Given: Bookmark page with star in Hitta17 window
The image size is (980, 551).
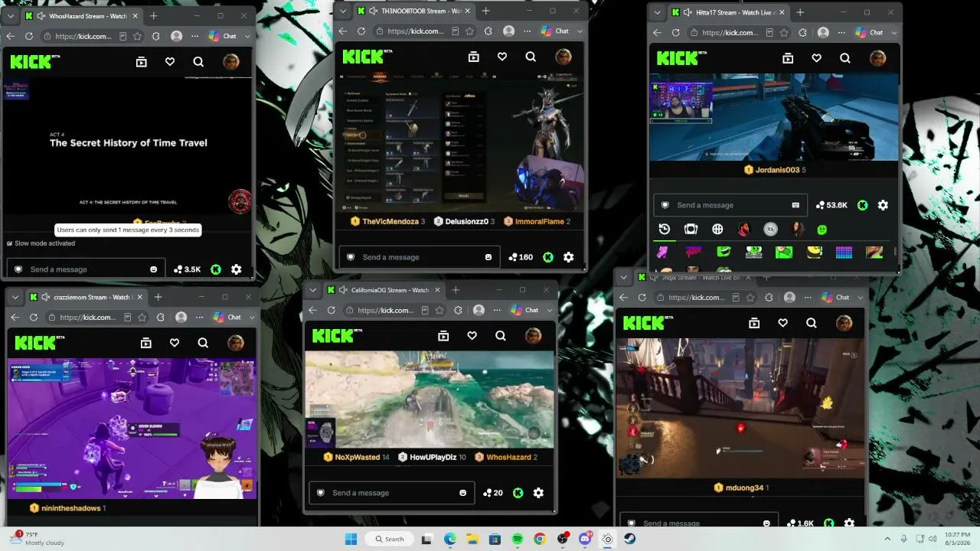Looking at the screenshot, I should [x=784, y=32].
